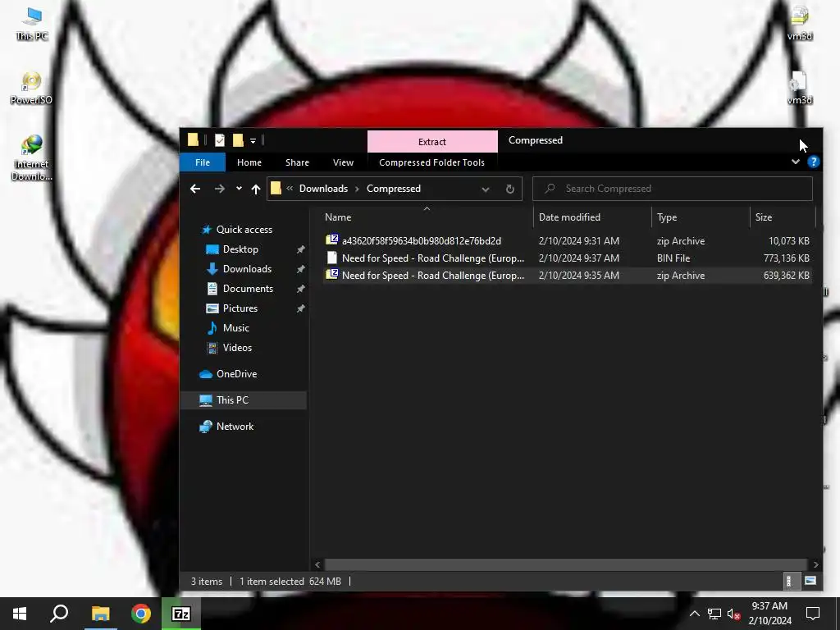
Task: Open the Compressed Folder Tools tab
Action: [431, 162]
